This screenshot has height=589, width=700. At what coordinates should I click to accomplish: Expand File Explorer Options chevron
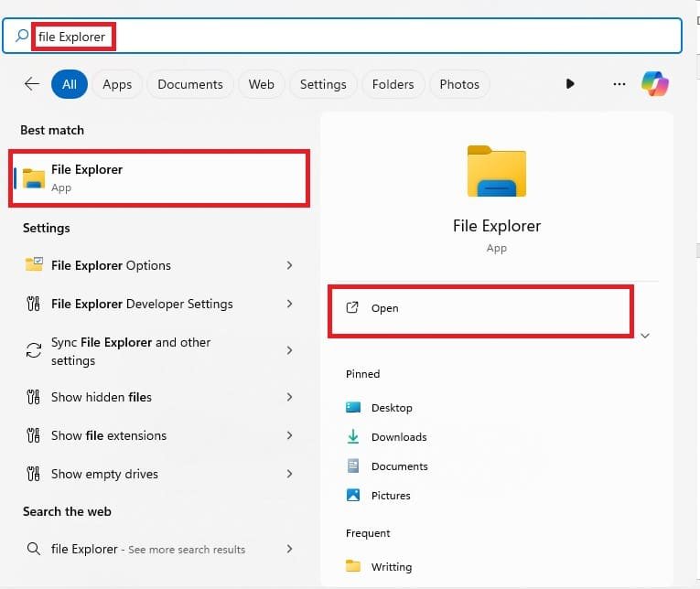tap(289, 265)
